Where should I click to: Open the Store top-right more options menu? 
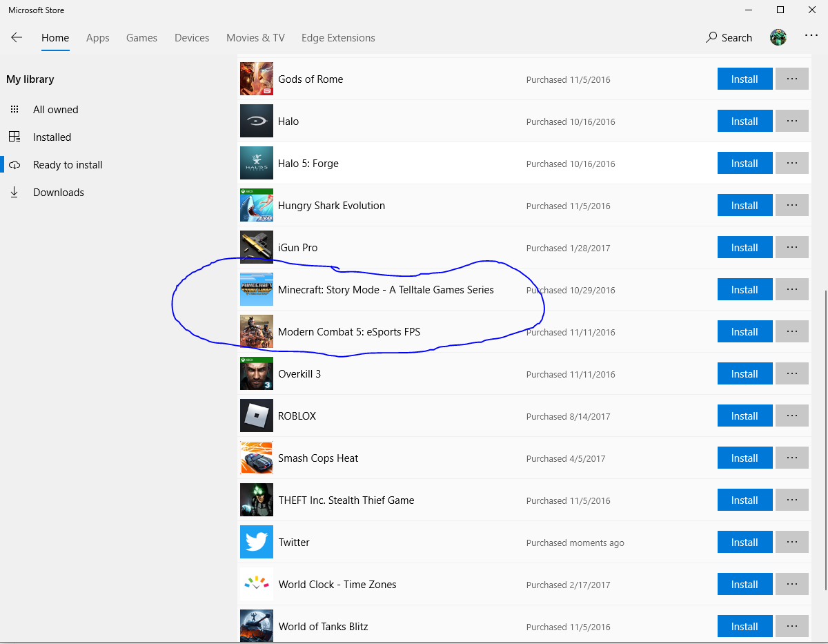coord(811,36)
